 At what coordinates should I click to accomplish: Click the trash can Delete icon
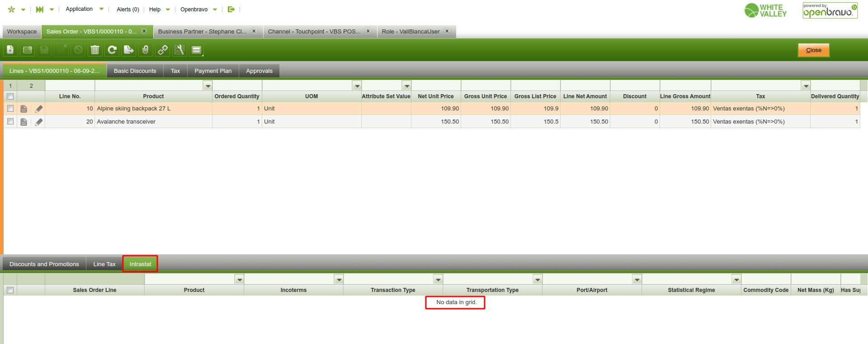pos(95,50)
